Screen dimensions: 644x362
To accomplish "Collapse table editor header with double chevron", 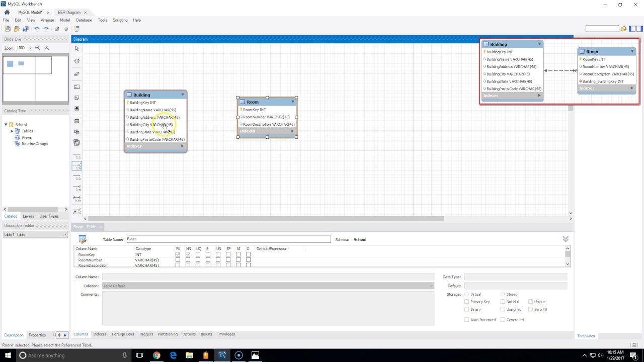I will 566,239.
